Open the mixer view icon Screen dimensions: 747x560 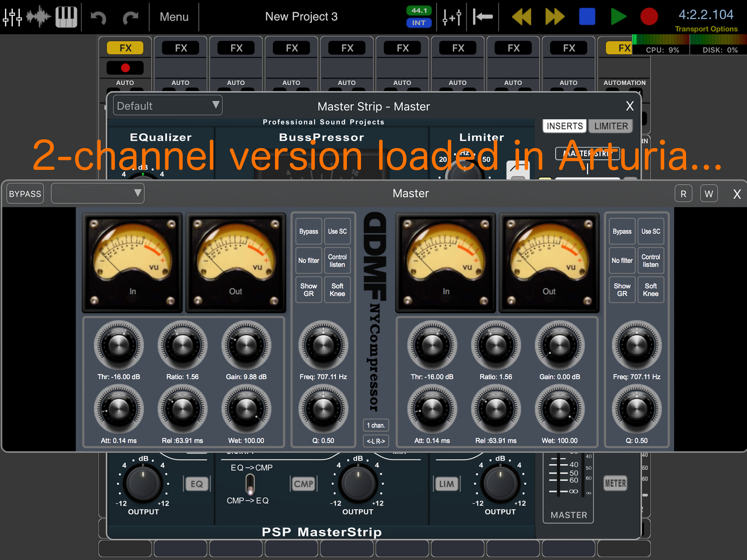click(x=12, y=17)
